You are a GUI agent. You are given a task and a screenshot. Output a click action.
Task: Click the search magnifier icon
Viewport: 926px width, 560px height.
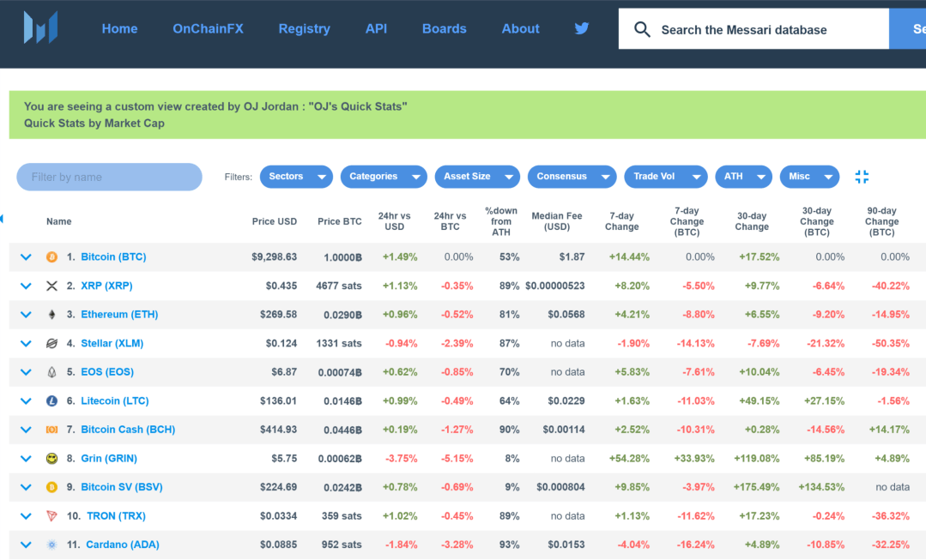(642, 30)
